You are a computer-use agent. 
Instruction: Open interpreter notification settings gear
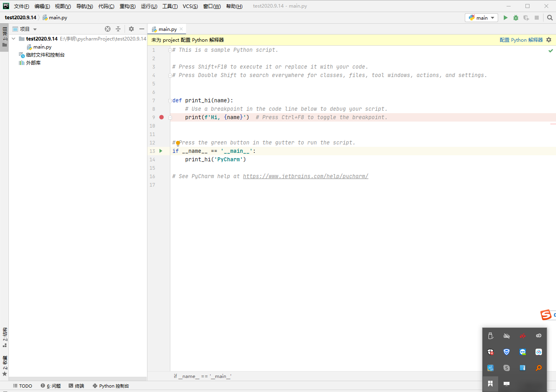tap(549, 40)
